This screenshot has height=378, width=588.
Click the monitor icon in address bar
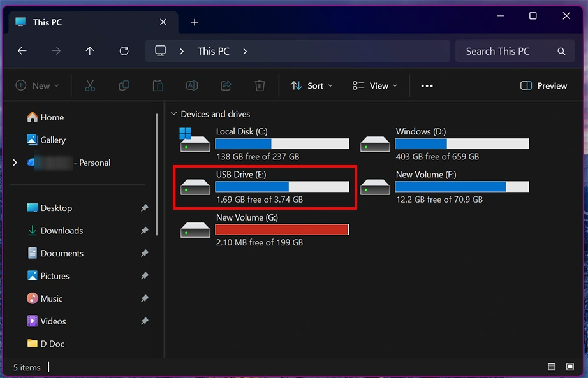(161, 51)
